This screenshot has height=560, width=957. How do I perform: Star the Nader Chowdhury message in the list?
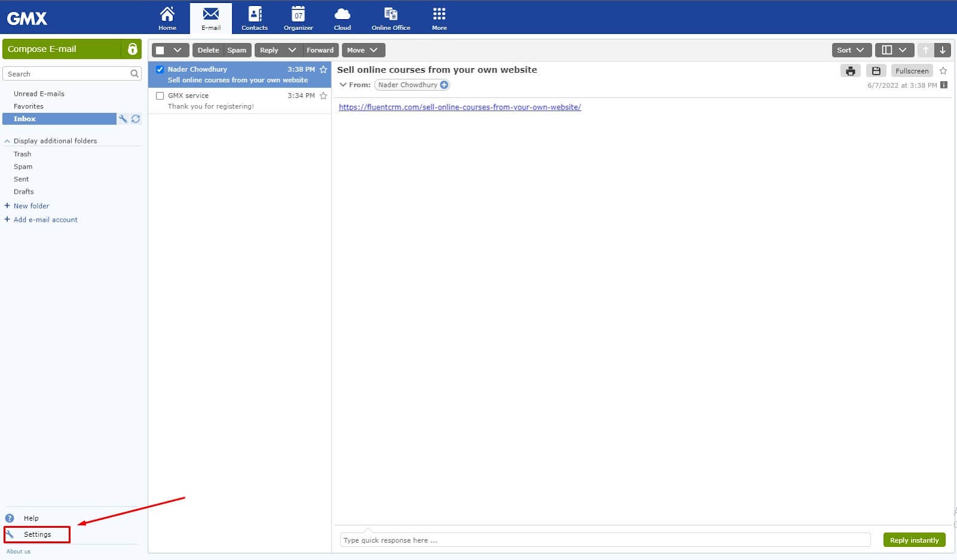point(324,69)
